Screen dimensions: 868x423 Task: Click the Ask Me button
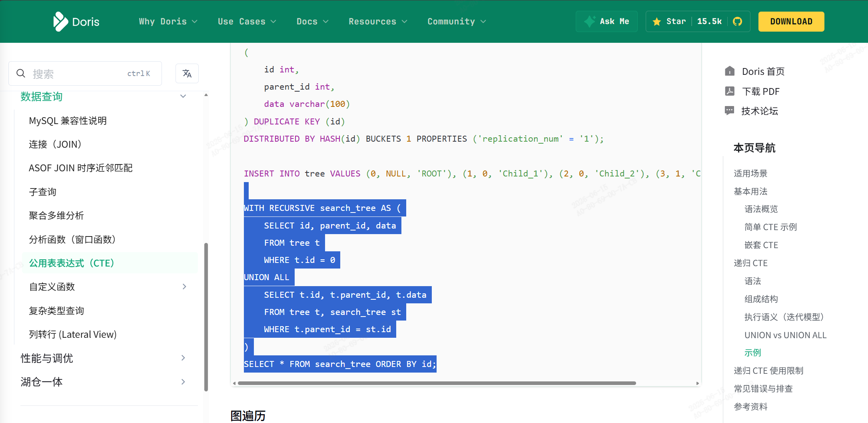coord(607,22)
